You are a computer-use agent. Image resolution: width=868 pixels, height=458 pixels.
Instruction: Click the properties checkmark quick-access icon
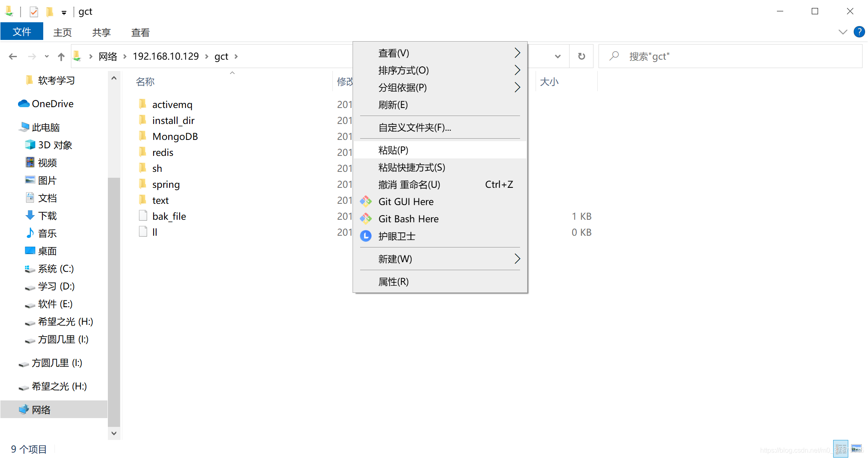(34, 12)
